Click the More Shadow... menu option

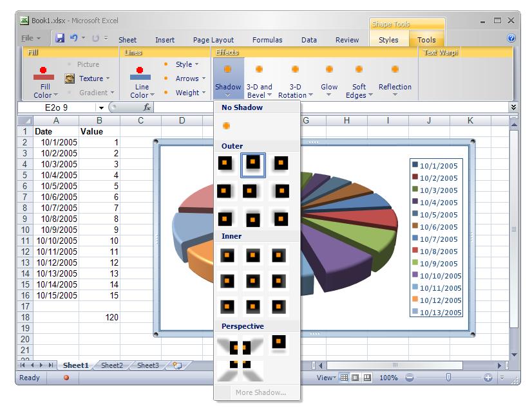pyautogui.click(x=261, y=392)
